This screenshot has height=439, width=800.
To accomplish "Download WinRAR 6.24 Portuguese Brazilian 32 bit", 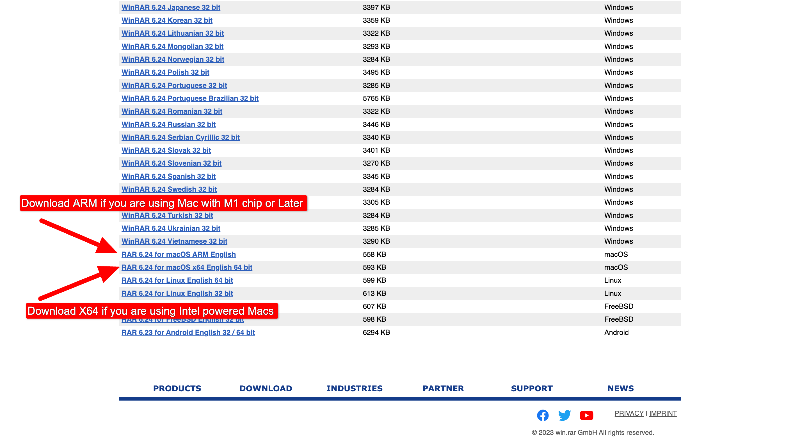I will [190, 99].
